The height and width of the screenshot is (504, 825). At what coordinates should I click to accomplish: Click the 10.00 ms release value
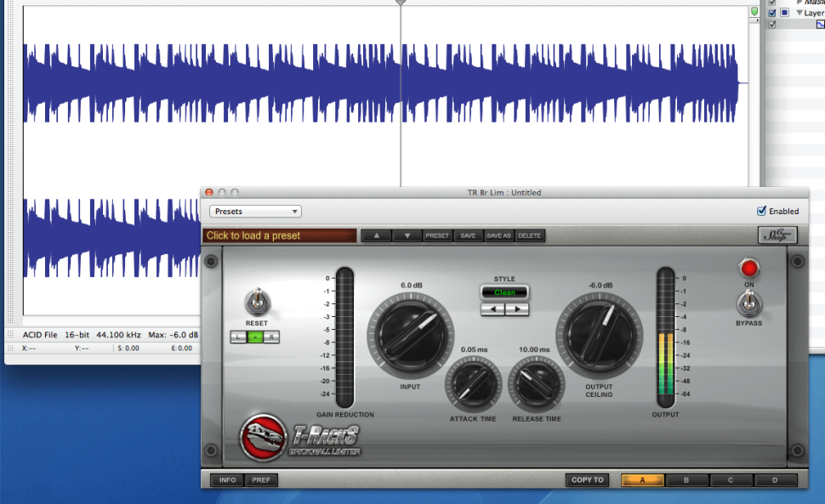tap(534, 349)
